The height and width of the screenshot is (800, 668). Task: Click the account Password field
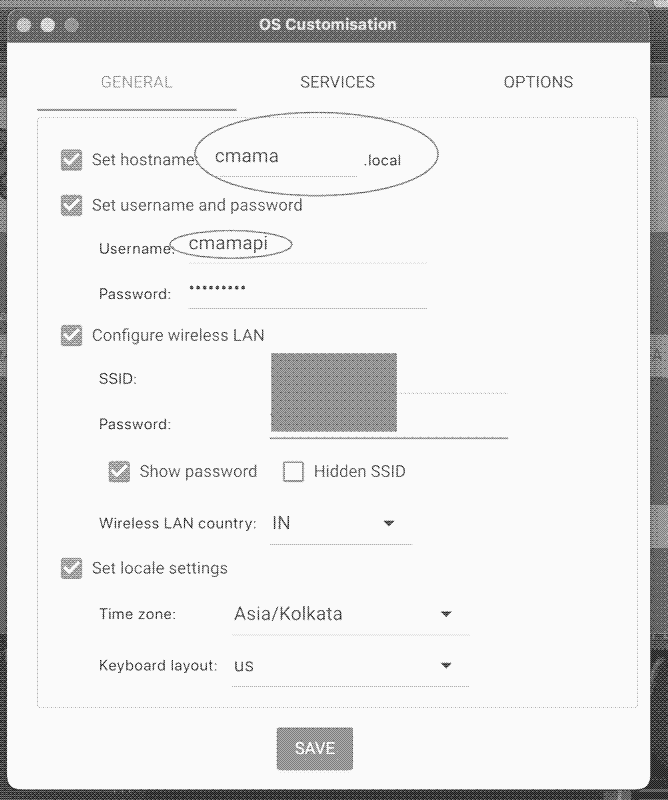[x=300, y=292]
